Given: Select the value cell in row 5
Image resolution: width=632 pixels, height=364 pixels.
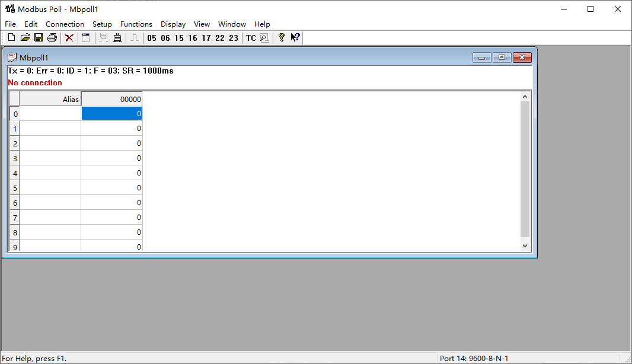Looking at the screenshot, I should pyautogui.click(x=111, y=188).
